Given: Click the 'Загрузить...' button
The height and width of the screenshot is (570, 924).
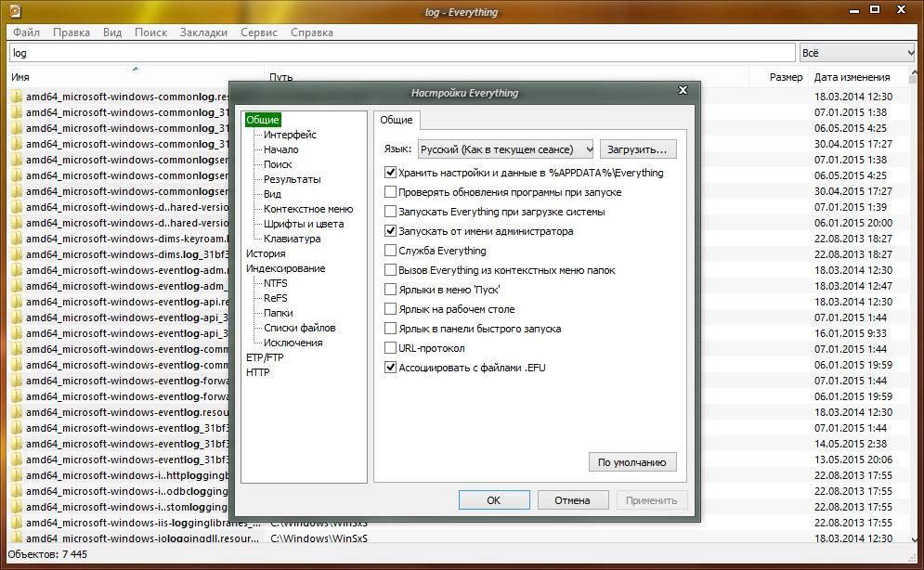Looking at the screenshot, I should pyautogui.click(x=638, y=149).
